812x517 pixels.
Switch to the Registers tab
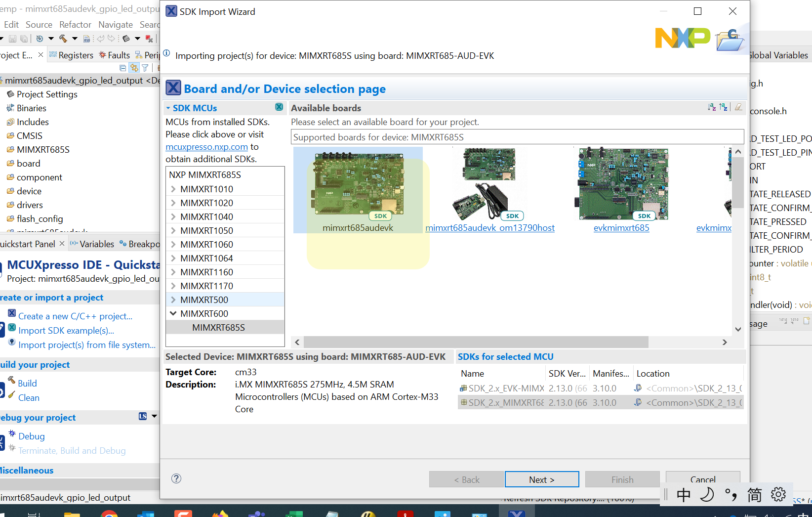point(77,55)
